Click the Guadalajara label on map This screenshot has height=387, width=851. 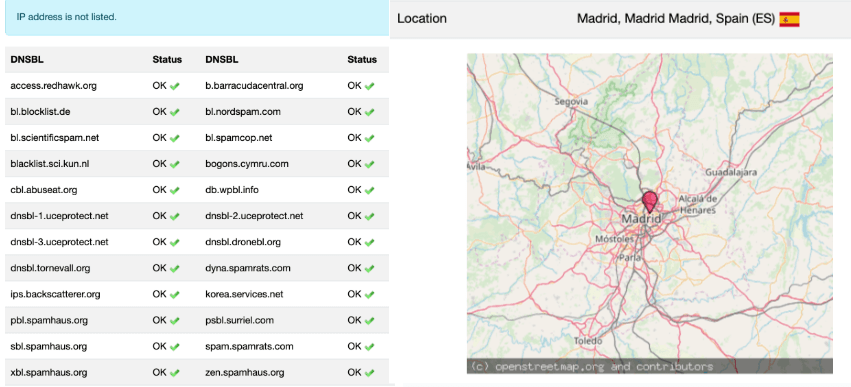(731, 172)
